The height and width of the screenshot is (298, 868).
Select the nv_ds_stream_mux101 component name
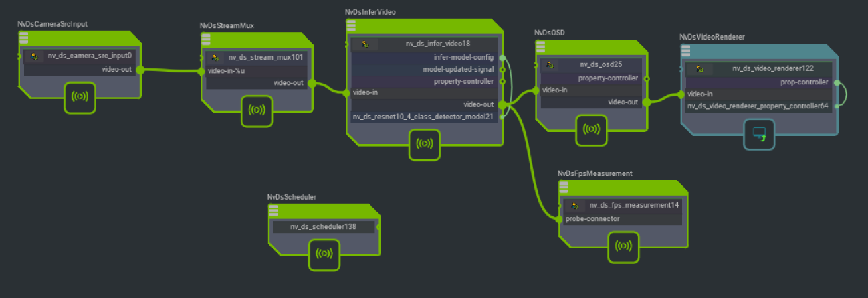[265, 58]
